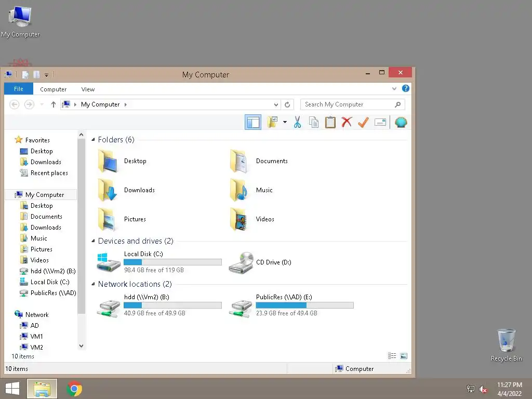Click the orange checkmark Properties icon
This screenshot has width=532, height=399.
click(363, 122)
